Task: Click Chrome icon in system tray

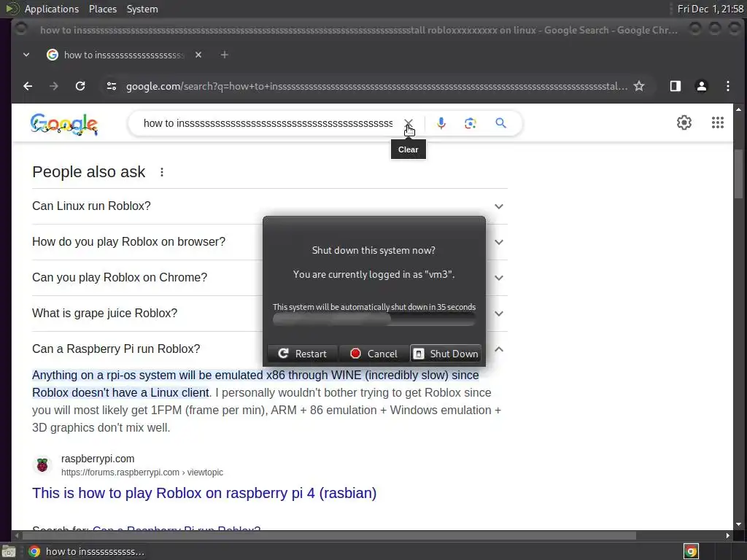Action: coord(691,551)
